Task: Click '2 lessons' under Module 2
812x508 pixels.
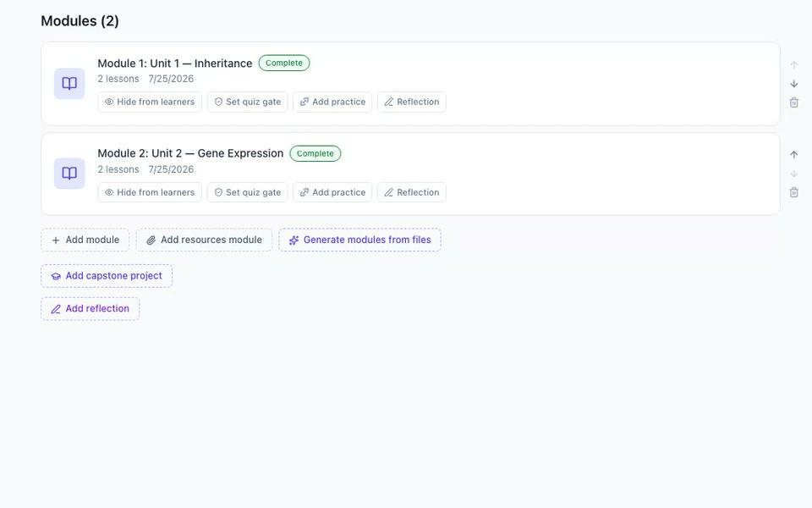Action: [118, 169]
